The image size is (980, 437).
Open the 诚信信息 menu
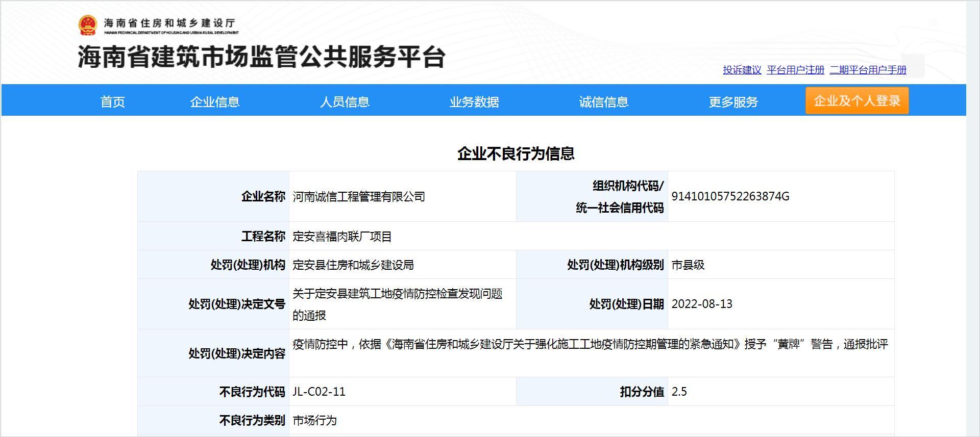pos(604,102)
